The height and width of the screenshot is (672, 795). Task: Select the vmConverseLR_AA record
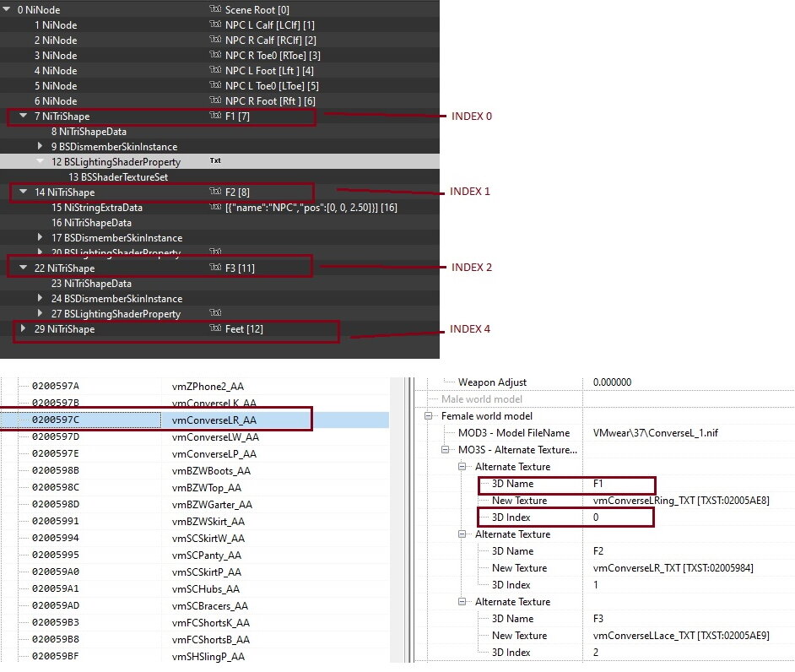click(x=195, y=420)
